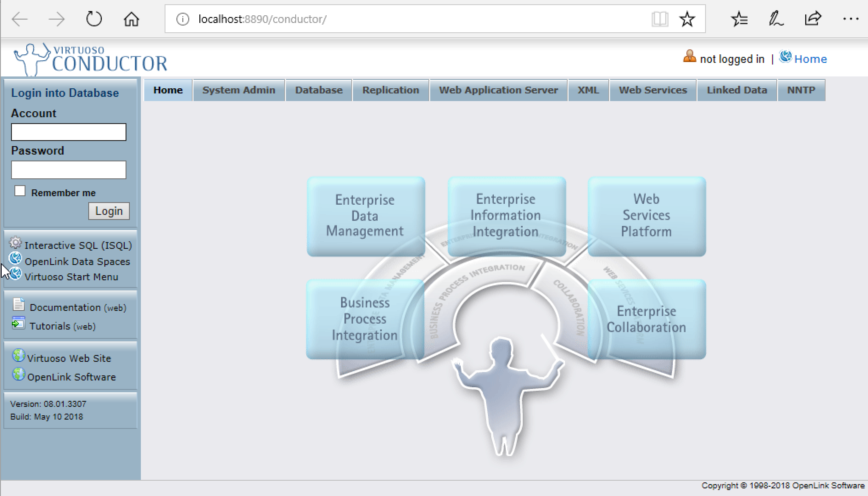Click the Virtuoso Conductor logo
The image size is (868, 496).
90,59
